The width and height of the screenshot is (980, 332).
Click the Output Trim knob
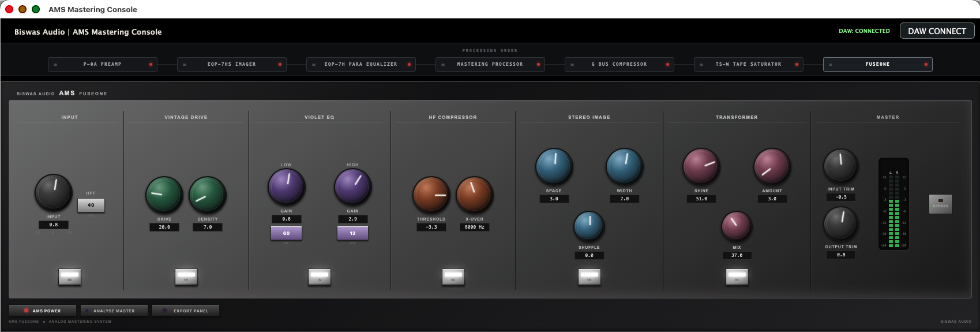point(841,223)
